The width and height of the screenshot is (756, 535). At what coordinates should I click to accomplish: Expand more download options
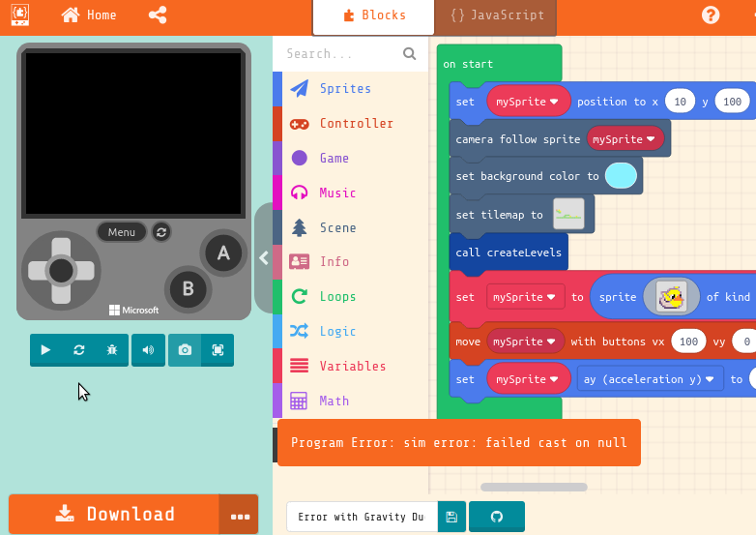pyautogui.click(x=240, y=516)
